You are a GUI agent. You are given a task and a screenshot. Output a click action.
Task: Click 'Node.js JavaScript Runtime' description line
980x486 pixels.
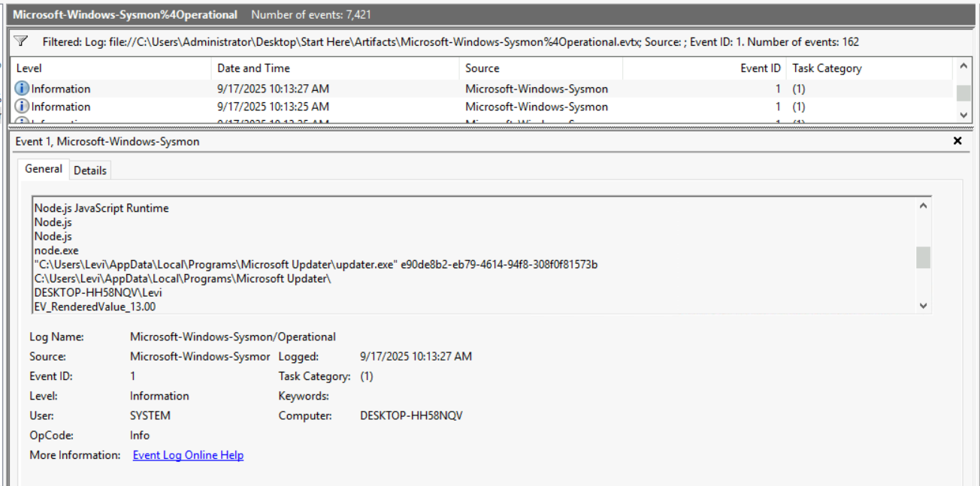coord(101,208)
